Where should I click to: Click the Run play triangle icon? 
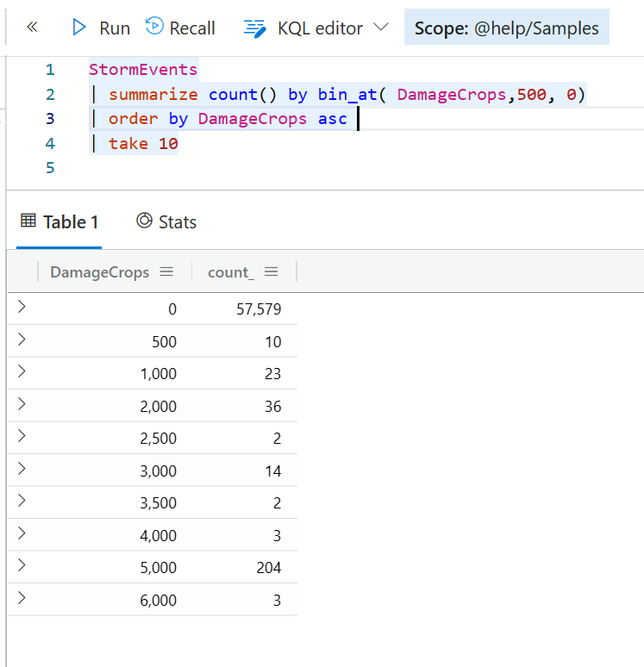pyautogui.click(x=78, y=28)
